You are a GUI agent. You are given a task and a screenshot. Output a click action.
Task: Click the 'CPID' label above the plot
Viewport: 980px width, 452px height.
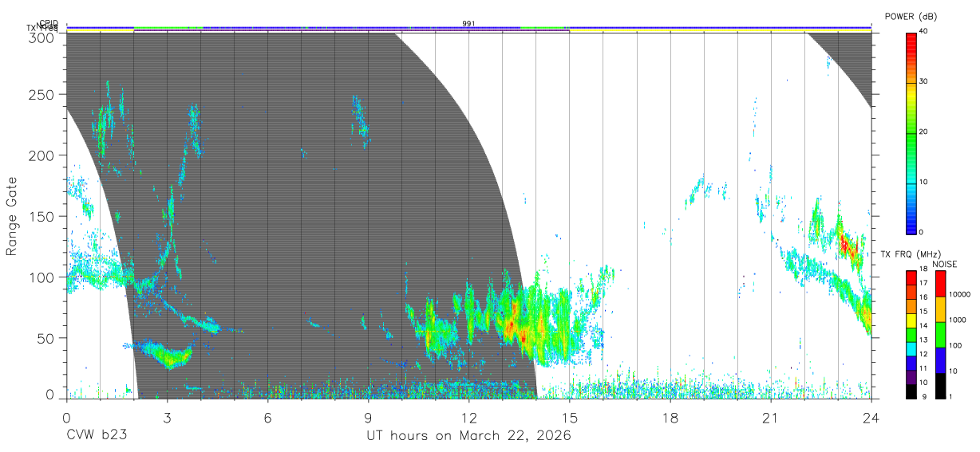49,24
